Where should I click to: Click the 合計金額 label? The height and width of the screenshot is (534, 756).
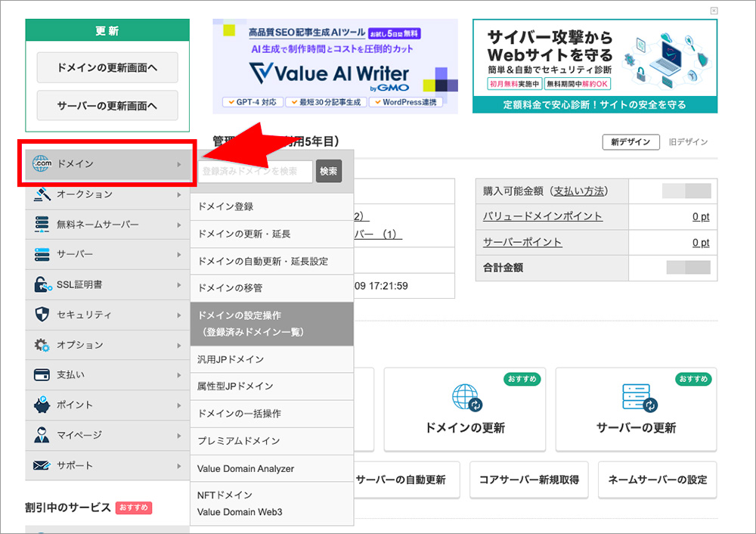[x=503, y=268]
